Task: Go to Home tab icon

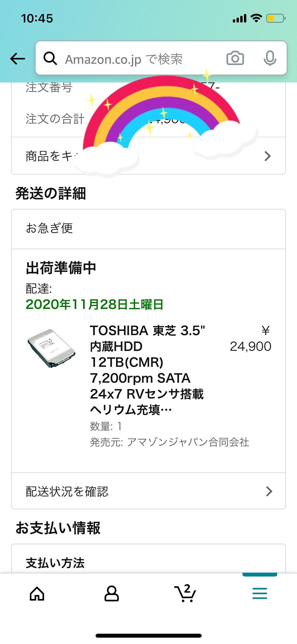Action: [x=37, y=594]
